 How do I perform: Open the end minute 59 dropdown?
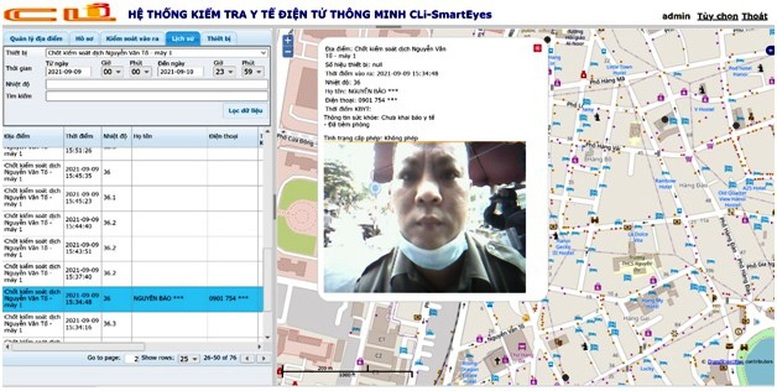[253, 72]
